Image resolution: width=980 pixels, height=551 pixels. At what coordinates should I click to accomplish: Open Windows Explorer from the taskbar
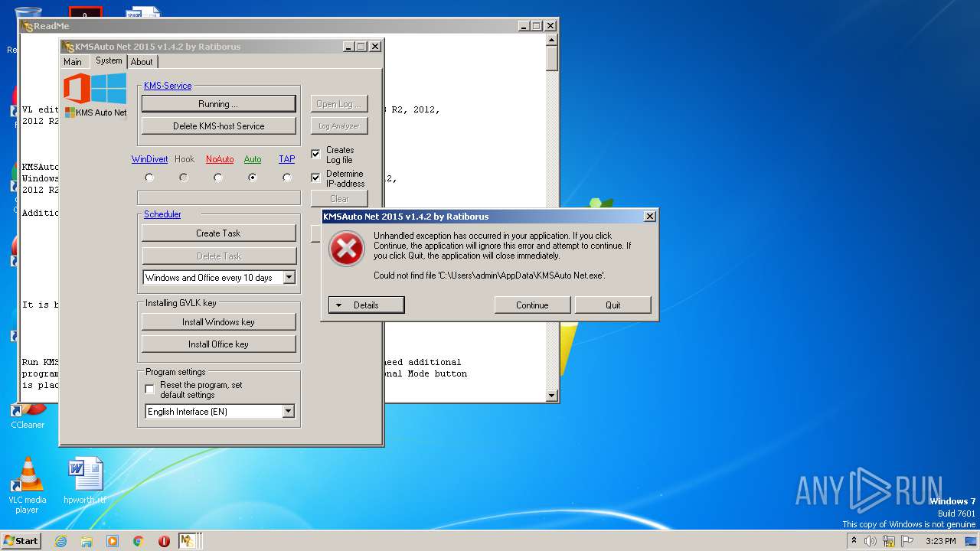(x=87, y=541)
